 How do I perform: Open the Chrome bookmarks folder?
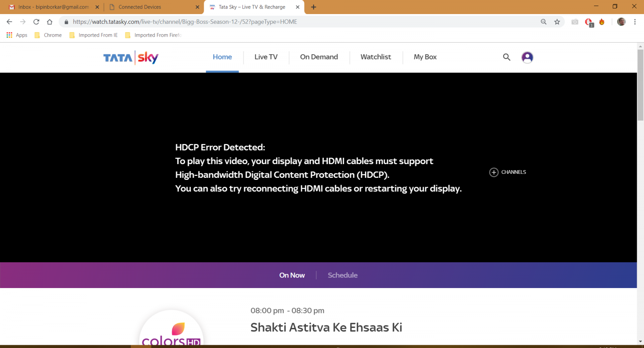[x=48, y=35]
